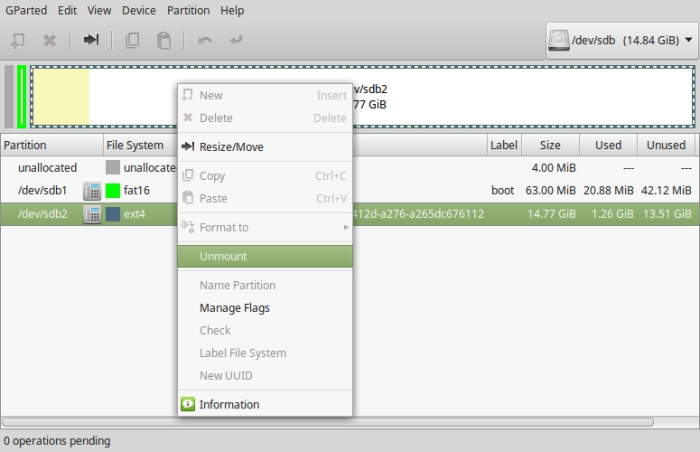The width and height of the screenshot is (700, 452).
Task: Open the Edit menu
Action: [67, 10]
